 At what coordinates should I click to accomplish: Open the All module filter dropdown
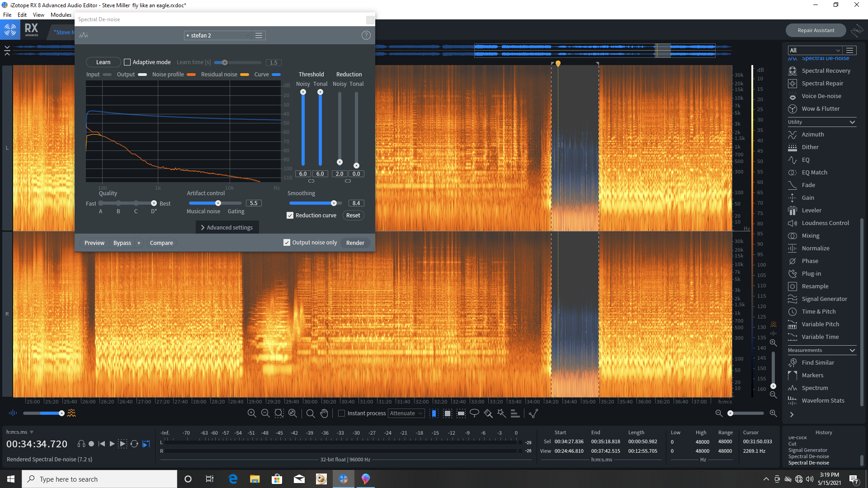point(815,50)
